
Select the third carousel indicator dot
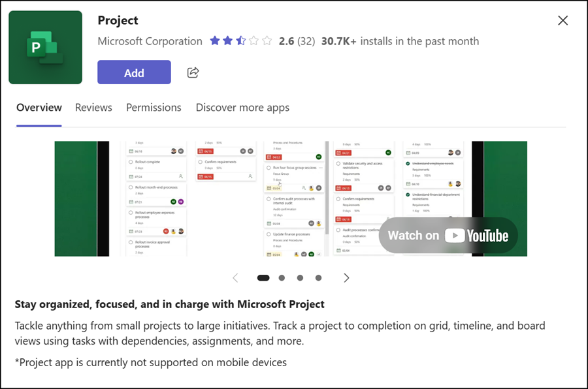[x=300, y=277]
